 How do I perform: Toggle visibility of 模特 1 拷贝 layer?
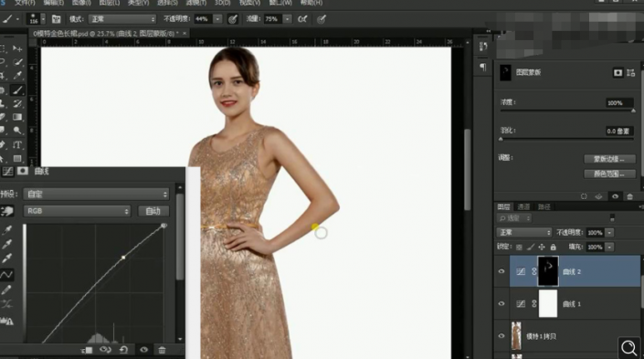pos(501,336)
